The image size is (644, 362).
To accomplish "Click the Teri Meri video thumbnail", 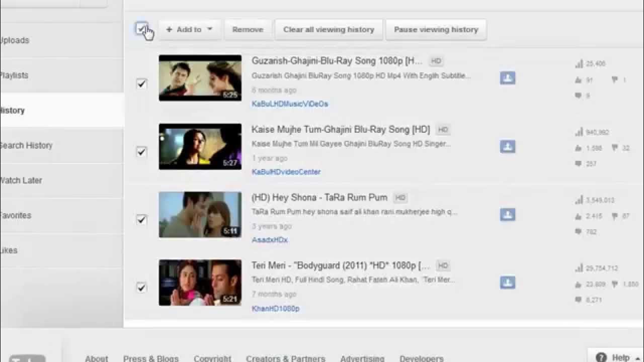I will point(200,283).
